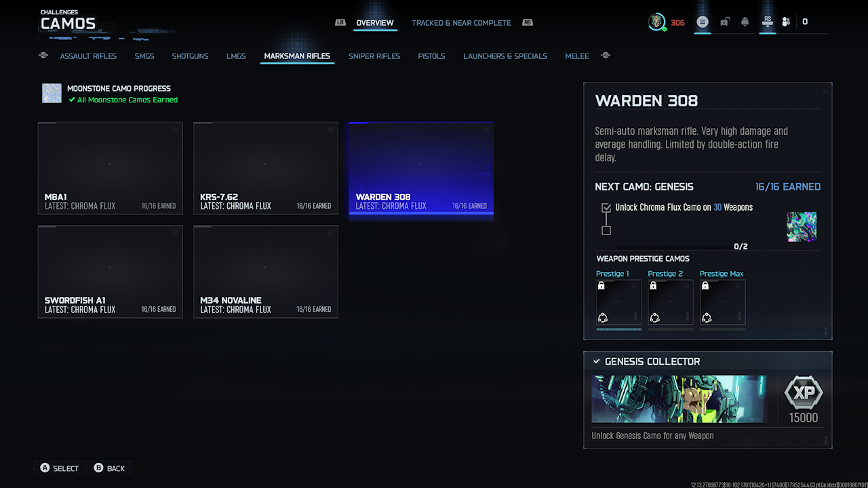
Task: Click 'NEXT CAMO: GENESIS' heading
Action: click(644, 186)
